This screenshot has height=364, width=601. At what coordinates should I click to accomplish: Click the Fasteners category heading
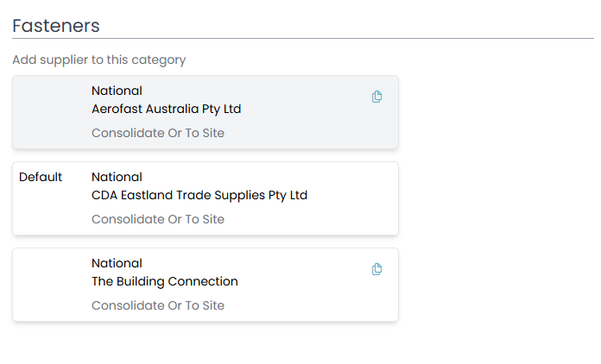pyautogui.click(x=56, y=26)
